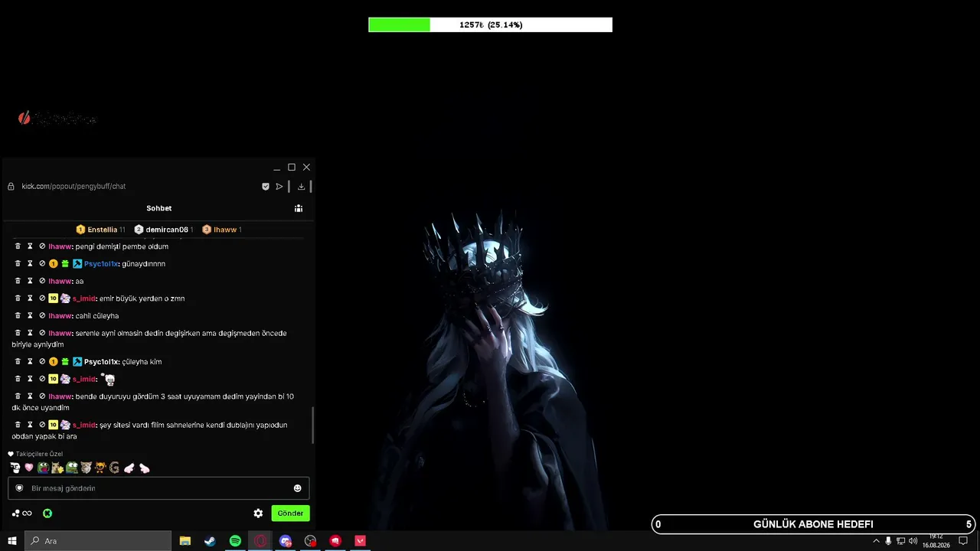
Task: Open Steam from the taskbar
Action: [x=210, y=541]
